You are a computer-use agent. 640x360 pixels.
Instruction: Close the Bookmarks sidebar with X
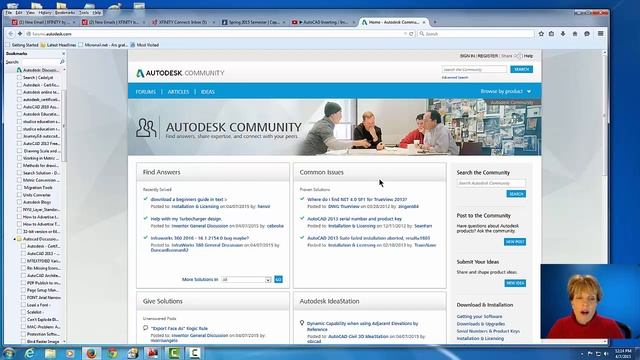63,53
